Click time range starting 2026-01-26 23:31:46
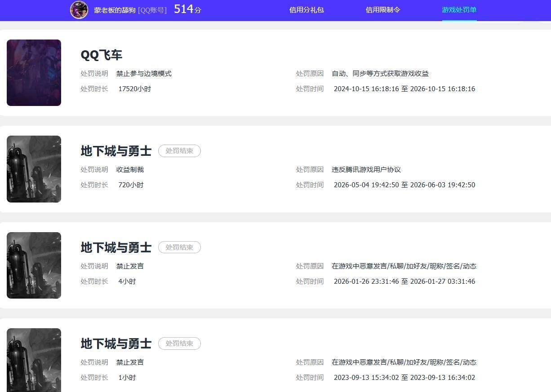 404,282
